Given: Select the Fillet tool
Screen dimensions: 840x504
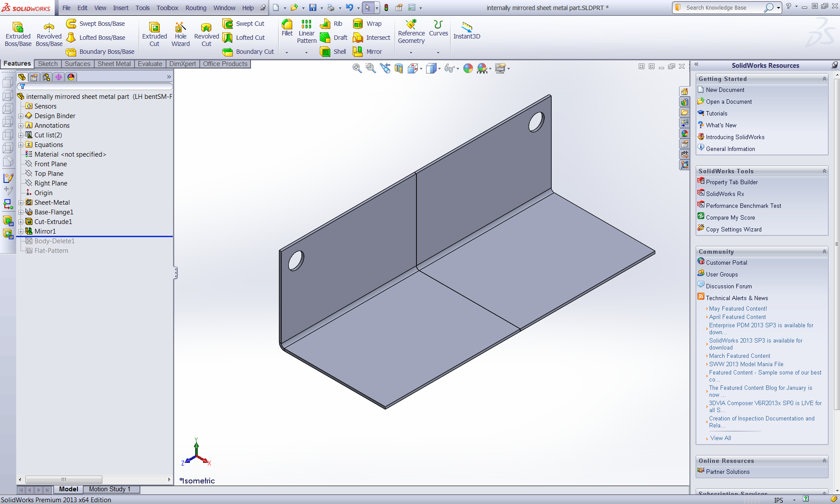Looking at the screenshot, I should (x=287, y=28).
